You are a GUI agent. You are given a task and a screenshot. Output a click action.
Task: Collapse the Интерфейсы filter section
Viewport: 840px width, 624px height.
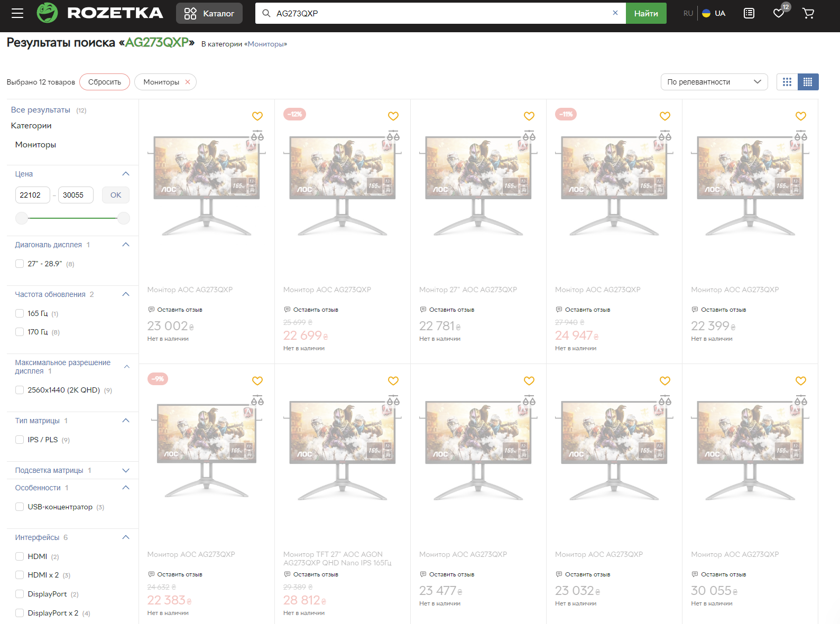126,537
